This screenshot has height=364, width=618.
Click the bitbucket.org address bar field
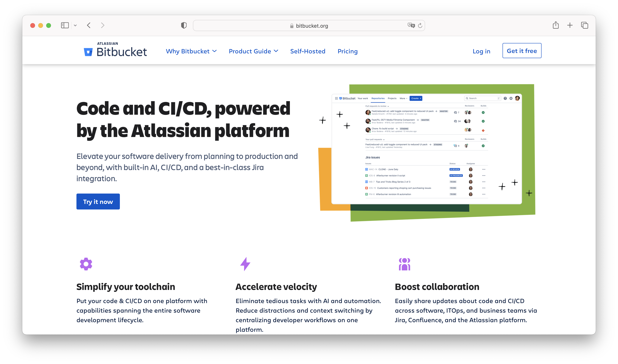click(x=309, y=26)
